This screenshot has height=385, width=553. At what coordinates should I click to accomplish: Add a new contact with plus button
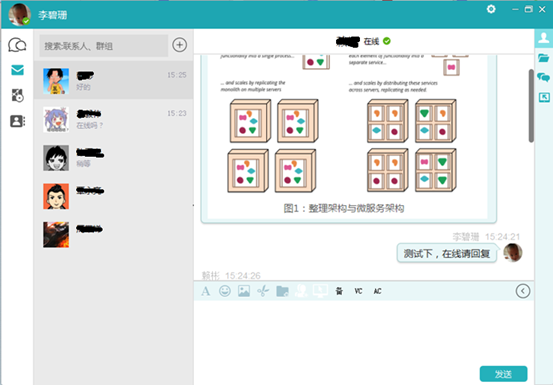180,45
